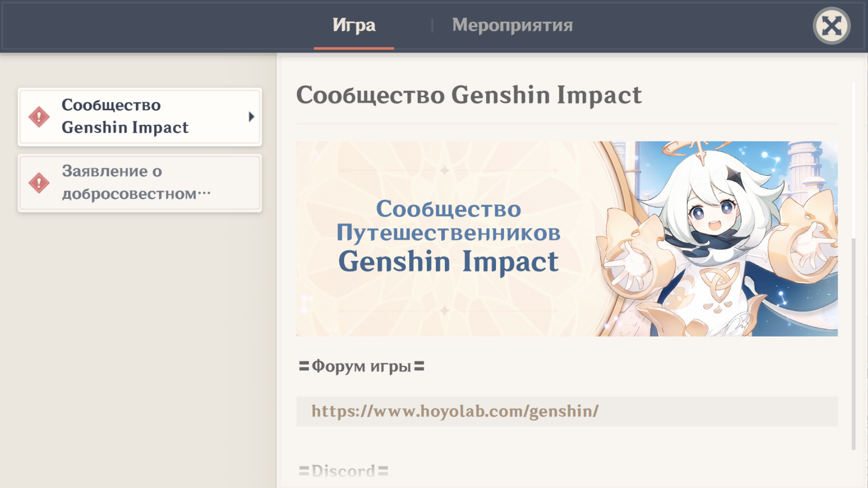Image resolution: width=868 pixels, height=488 pixels.
Task: Switch to the Игра tab
Action: click(x=354, y=25)
